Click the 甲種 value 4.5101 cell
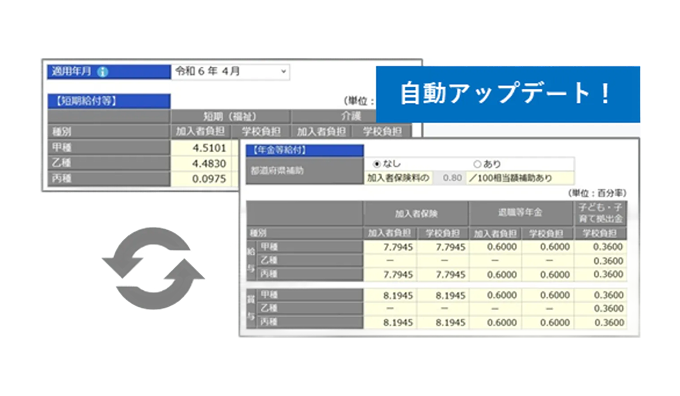 point(201,148)
